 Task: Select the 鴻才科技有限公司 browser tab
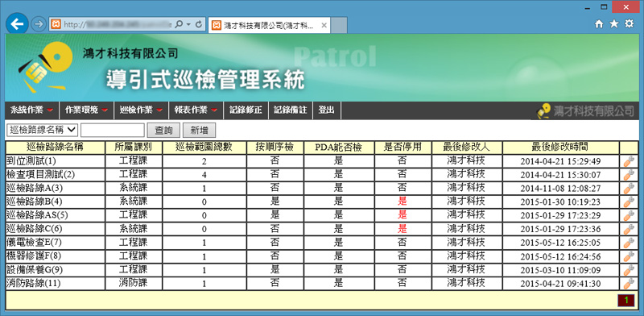268,25
